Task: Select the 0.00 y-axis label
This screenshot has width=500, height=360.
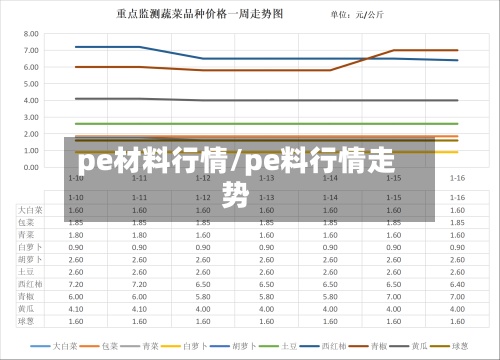Action: click(31, 167)
